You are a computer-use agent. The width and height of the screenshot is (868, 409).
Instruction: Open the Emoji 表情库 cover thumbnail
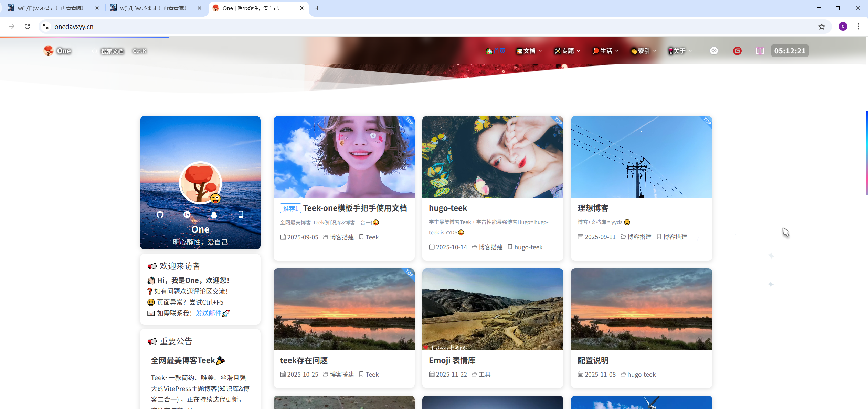[493, 309]
